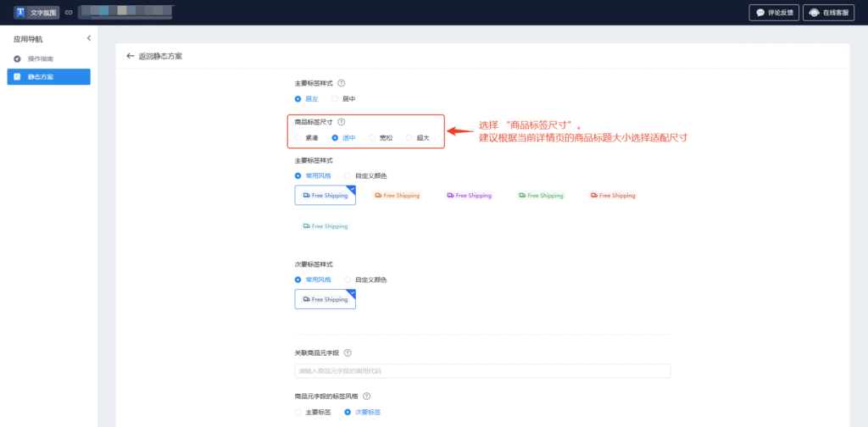Click help icon beside 商品标签尺寸
The image size is (868, 427).
pos(341,122)
